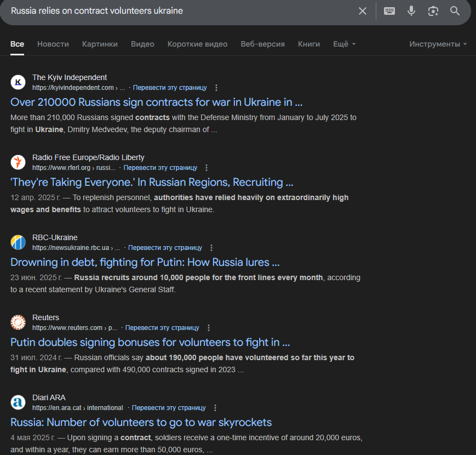Clear the search query with the X icon
Screen dimensions: 476x455
tap(363, 11)
